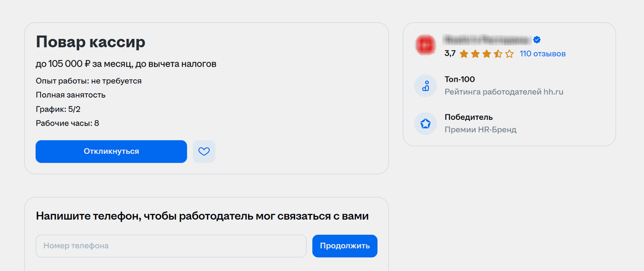Click the Победитель award star icon
Viewport: 644px width, 271px height.
(x=425, y=124)
